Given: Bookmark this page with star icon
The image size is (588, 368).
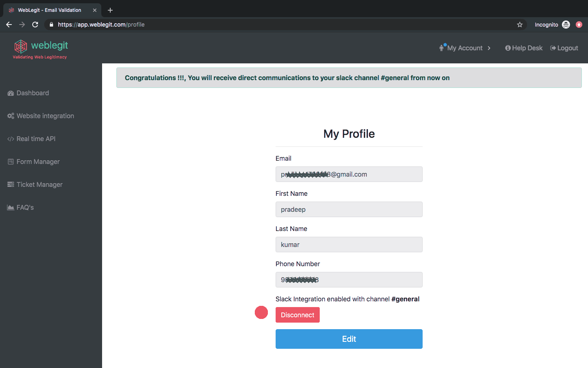Looking at the screenshot, I should pyautogui.click(x=520, y=25).
